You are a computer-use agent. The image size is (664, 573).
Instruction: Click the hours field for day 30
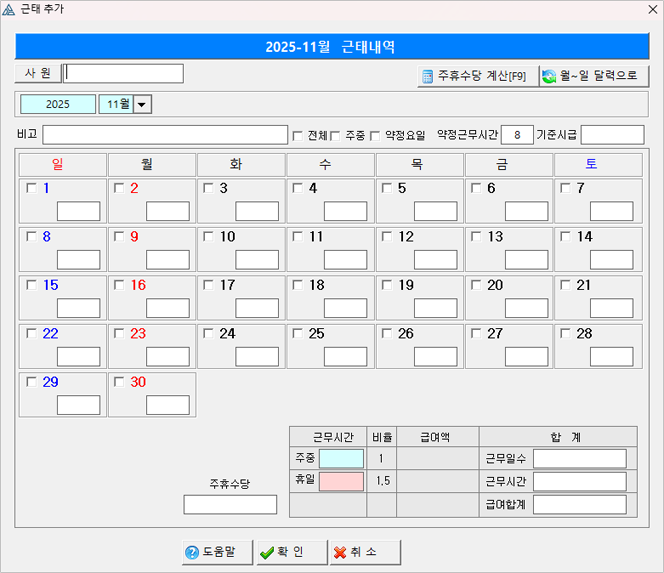(168, 405)
